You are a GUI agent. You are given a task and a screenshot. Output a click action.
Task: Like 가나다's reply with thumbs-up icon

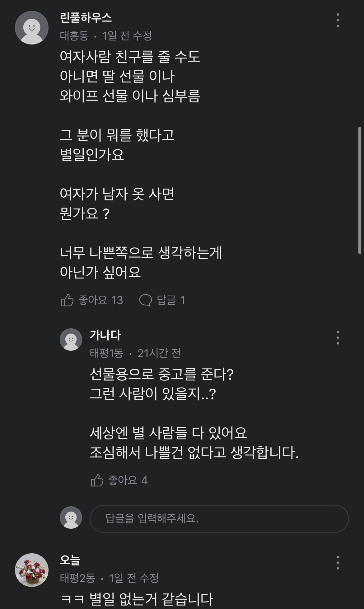coord(97,480)
